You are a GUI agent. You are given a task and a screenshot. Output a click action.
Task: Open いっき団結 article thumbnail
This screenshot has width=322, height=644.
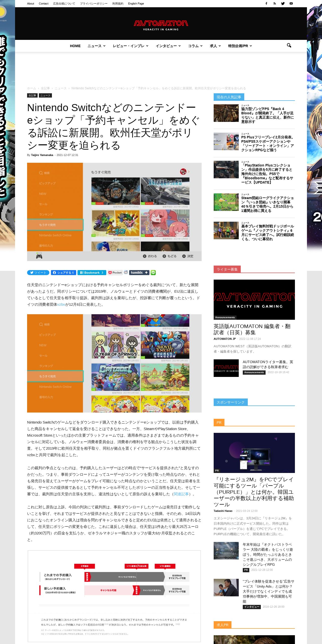click(x=226, y=202)
